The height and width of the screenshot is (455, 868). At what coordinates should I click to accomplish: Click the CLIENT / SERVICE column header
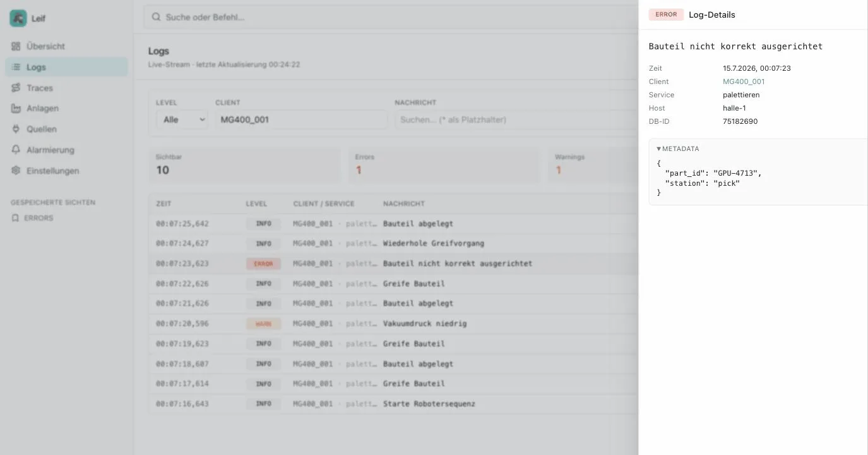click(x=324, y=204)
